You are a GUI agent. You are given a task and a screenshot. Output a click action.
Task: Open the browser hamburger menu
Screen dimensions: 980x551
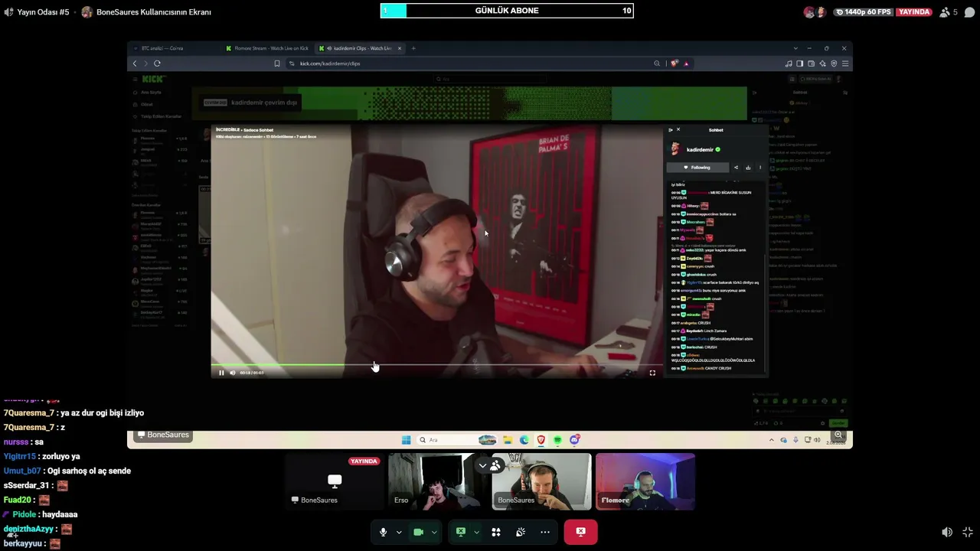844,64
